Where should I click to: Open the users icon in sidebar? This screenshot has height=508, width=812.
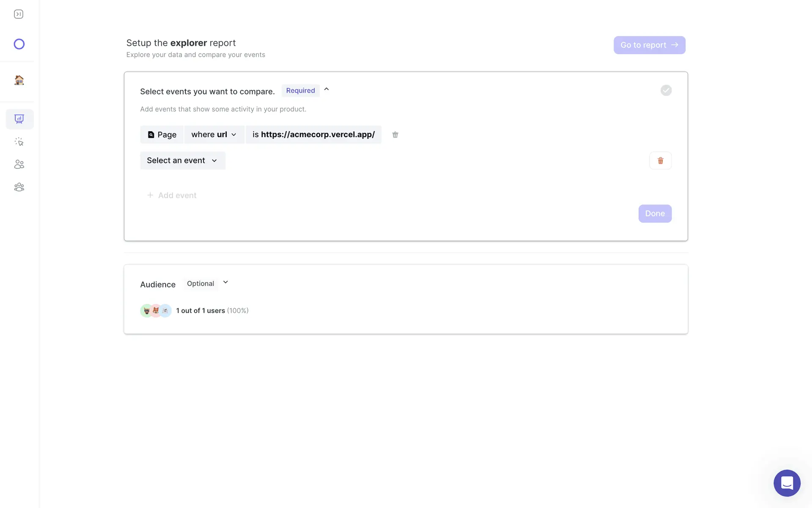(x=19, y=164)
